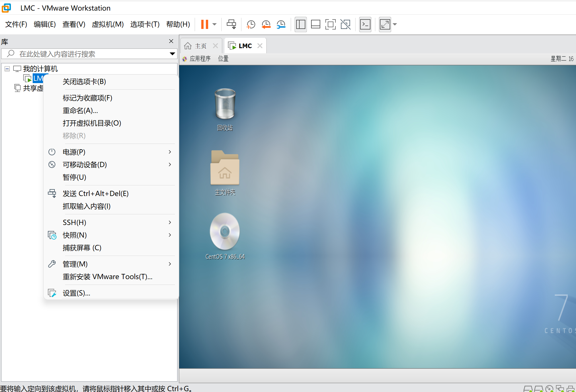576x392 pixels.
Task: Close the 主页 tab
Action: click(216, 46)
